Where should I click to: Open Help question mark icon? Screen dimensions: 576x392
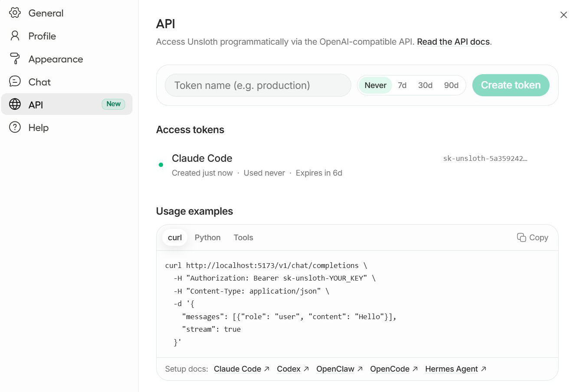pos(15,127)
